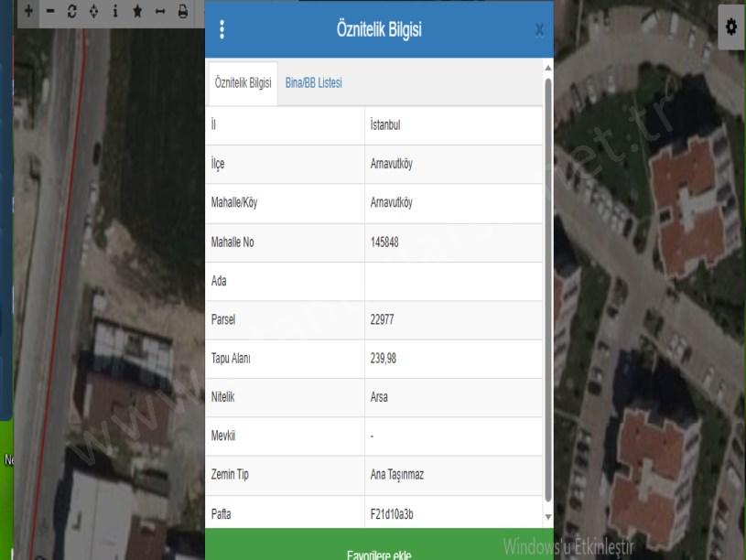
Task: Zoom in the map with plus icon
Action: click(29, 12)
